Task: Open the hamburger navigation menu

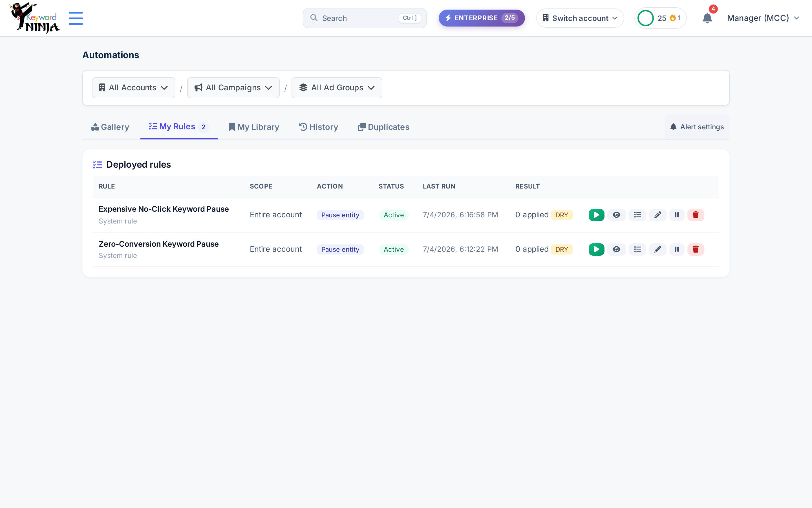Action: coord(76,18)
